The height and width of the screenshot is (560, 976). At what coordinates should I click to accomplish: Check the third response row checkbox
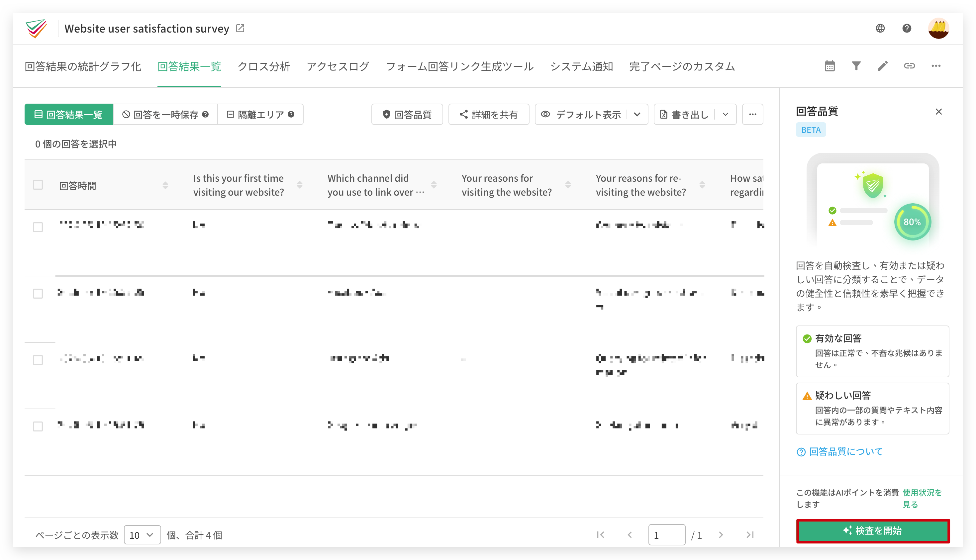pos(38,360)
